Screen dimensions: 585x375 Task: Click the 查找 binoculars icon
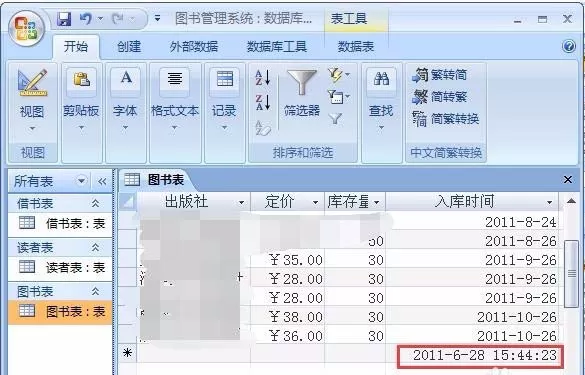click(381, 79)
